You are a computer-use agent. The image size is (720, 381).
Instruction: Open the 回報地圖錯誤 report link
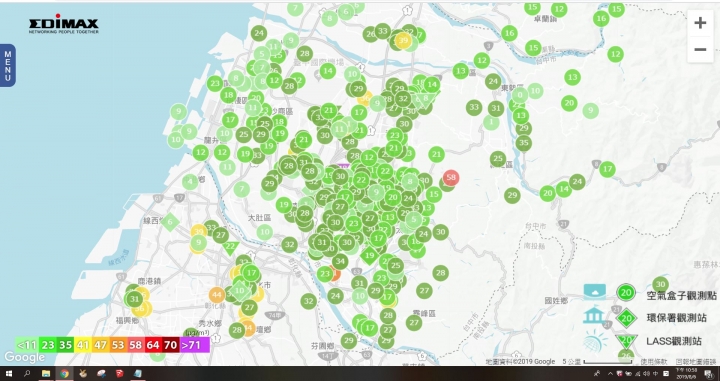click(696, 362)
